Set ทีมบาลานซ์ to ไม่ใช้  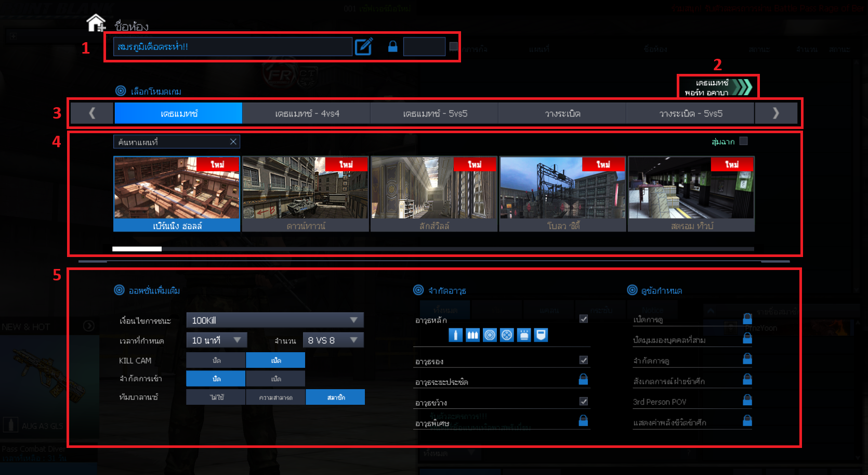tap(216, 397)
